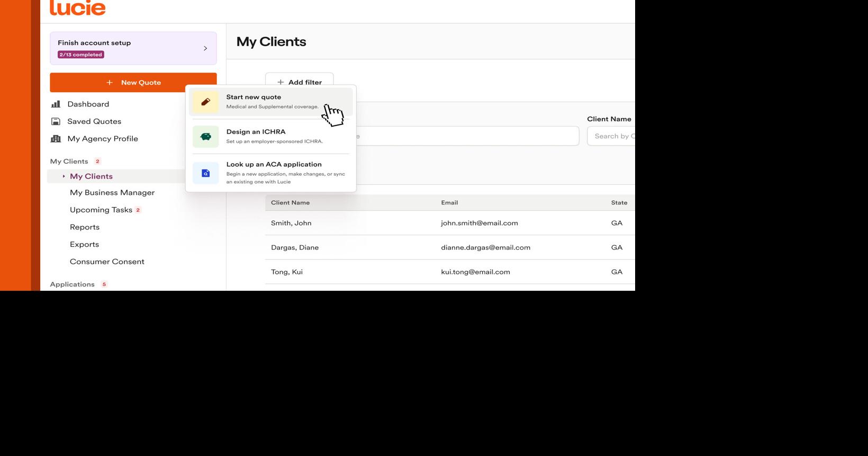The image size is (868, 456).
Task: Open My Business Manager in sidebar
Action: click(x=112, y=193)
